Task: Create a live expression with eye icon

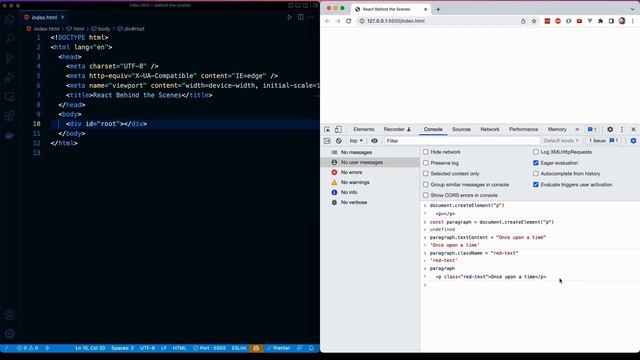Action: pos(374,141)
